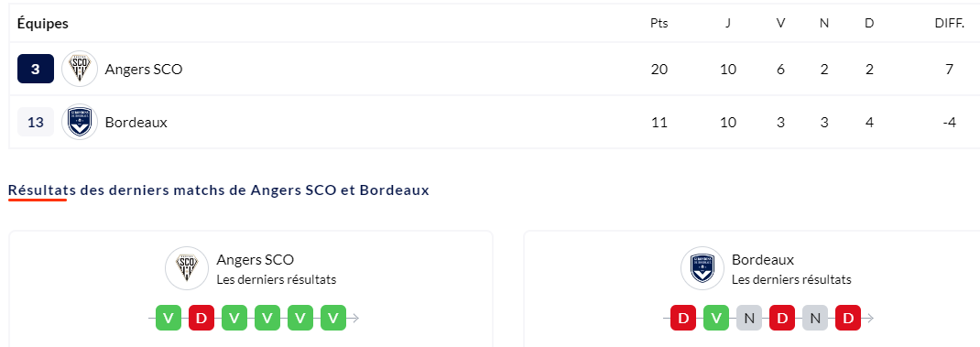Click the DIFF. column header
Screen dimensions: 980x347
[x=950, y=24]
